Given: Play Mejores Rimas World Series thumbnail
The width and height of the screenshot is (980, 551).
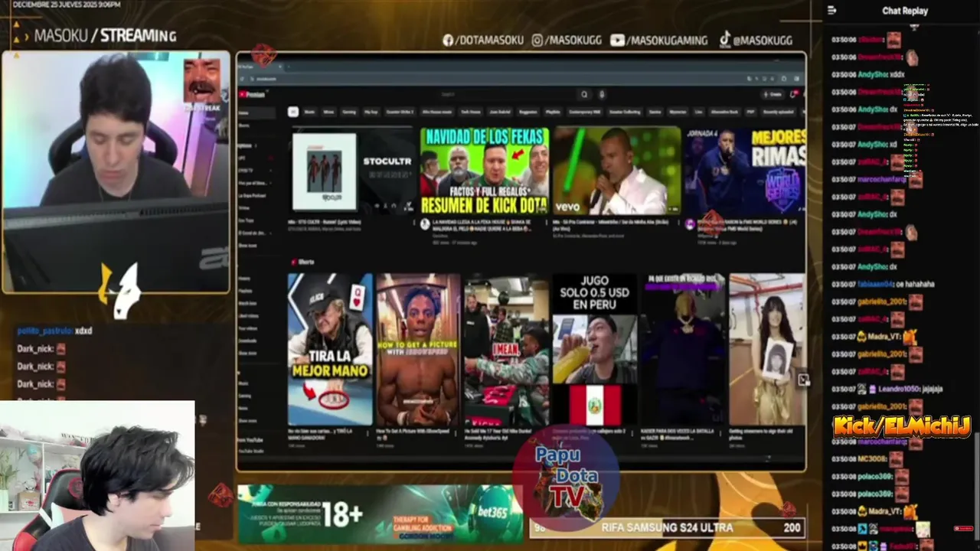Looking at the screenshot, I should (745, 171).
